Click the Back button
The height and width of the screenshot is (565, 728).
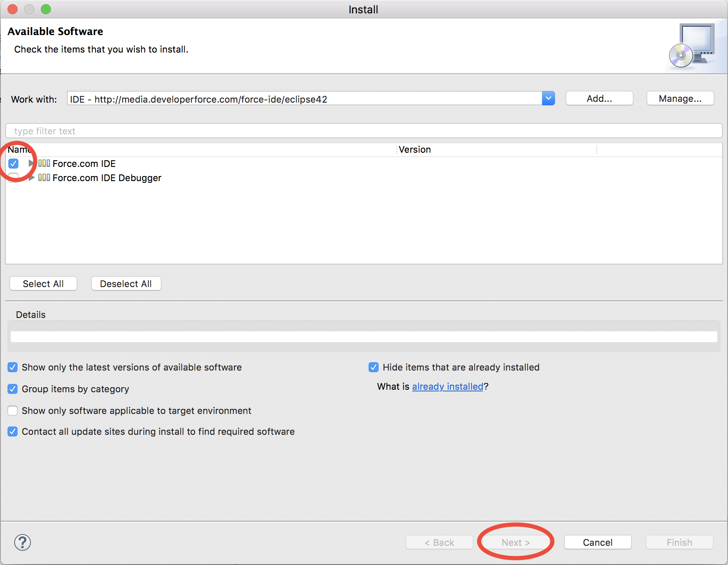[x=439, y=542]
